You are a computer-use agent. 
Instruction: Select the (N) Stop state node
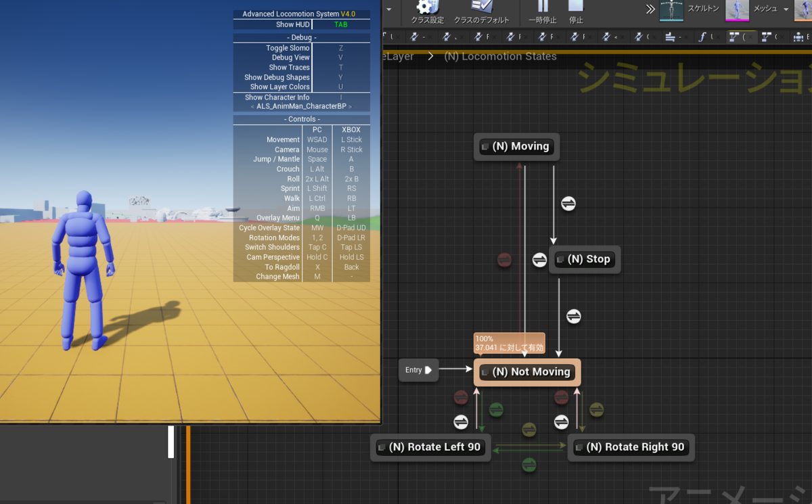585,259
